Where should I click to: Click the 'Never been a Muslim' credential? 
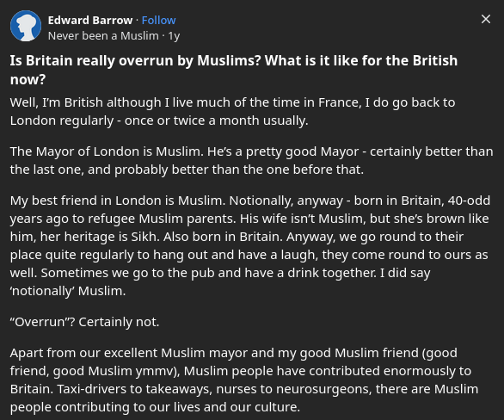103,35
